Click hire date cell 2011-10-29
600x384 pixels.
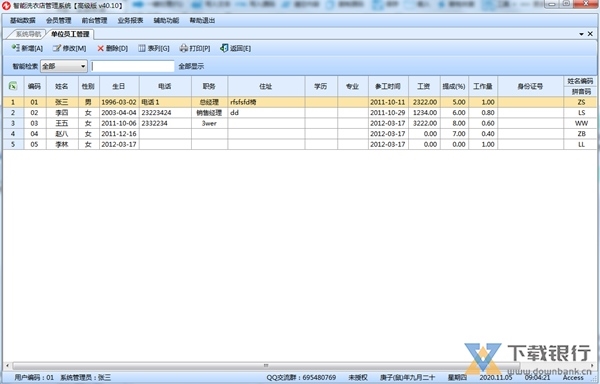(x=388, y=113)
